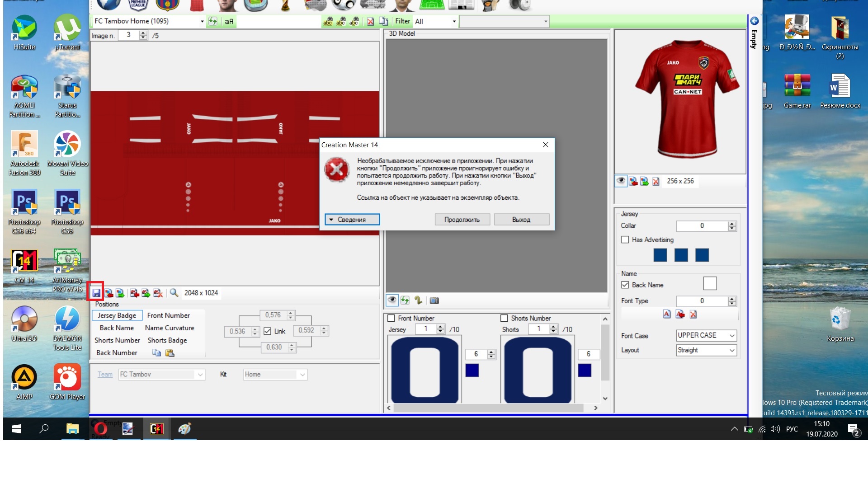Uncheck the Back Name checkbox
Image resolution: width=868 pixels, height=488 pixels.
pyautogui.click(x=625, y=285)
